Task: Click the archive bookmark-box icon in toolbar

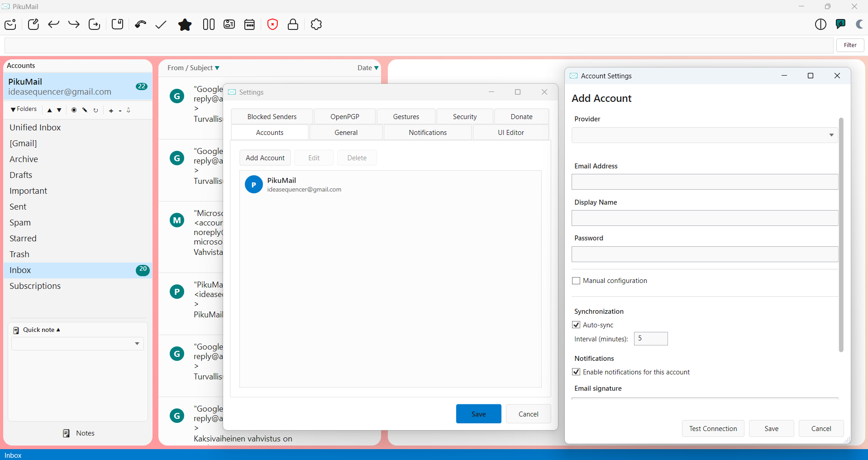Action: click(x=118, y=24)
